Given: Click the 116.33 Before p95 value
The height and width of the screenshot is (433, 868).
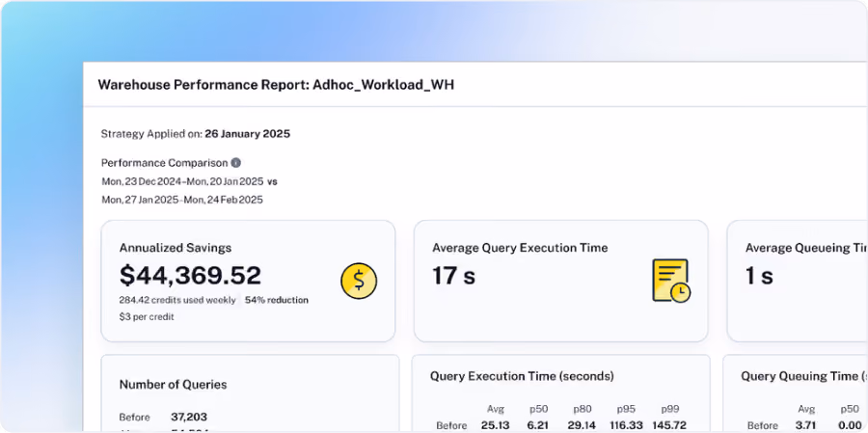Looking at the screenshot, I should coord(626,425).
